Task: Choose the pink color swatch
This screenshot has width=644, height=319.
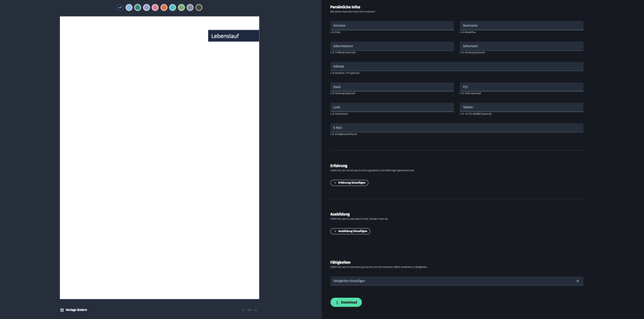Action: point(155,7)
